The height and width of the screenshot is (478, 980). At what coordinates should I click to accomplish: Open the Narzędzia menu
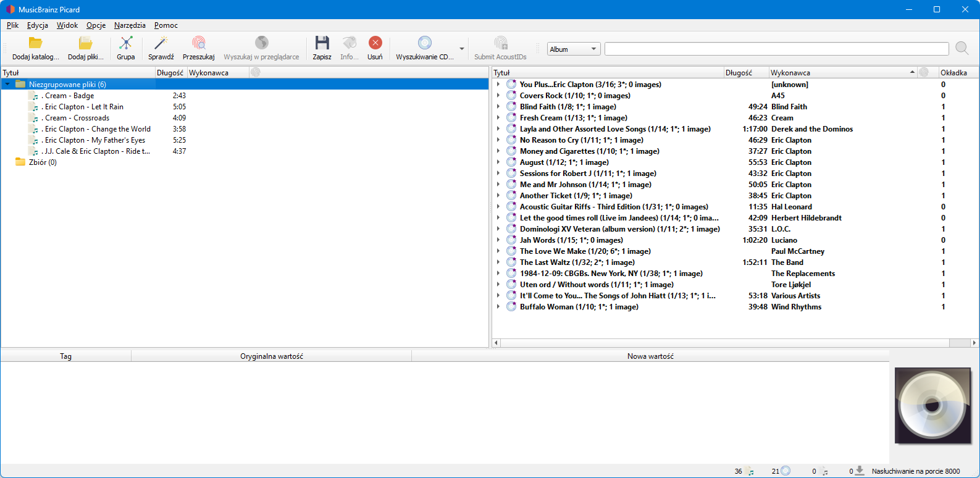[x=130, y=25]
